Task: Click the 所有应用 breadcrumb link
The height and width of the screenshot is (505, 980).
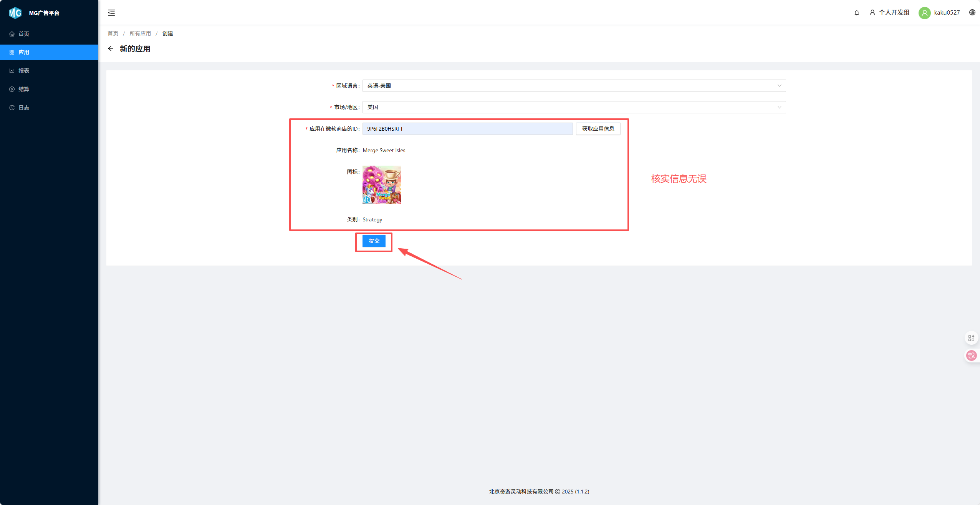Action: 140,33
